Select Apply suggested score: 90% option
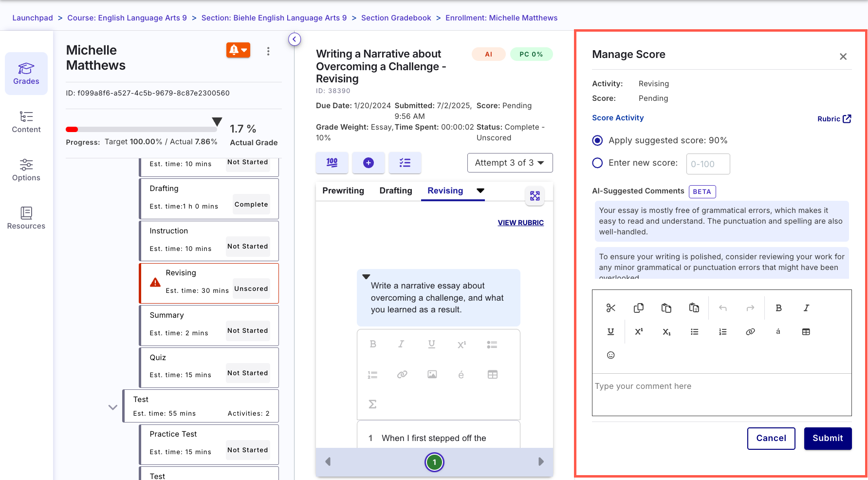This screenshot has width=868, height=480. click(x=597, y=140)
